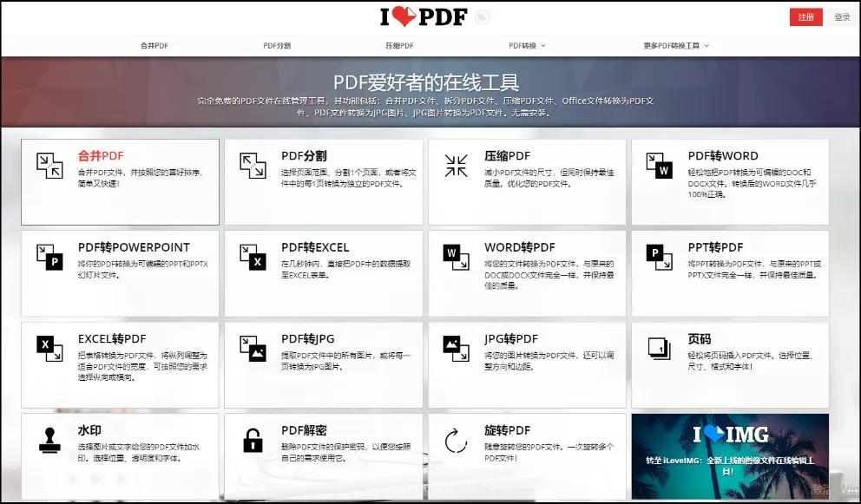The image size is (861, 504).
Task: Open the PDF解密 card title
Action: point(304,430)
